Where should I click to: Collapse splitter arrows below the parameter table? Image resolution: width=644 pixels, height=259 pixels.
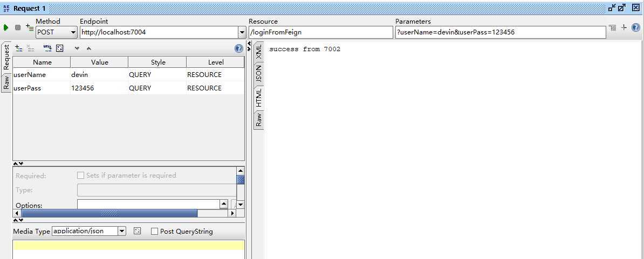(18, 164)
